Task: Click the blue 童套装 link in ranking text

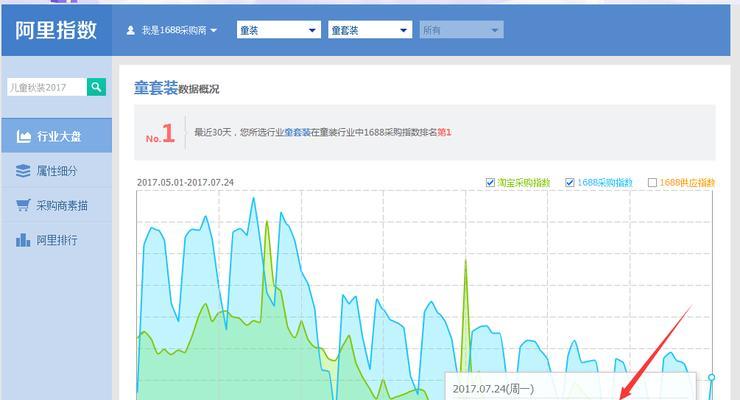Action: (297, 133)
